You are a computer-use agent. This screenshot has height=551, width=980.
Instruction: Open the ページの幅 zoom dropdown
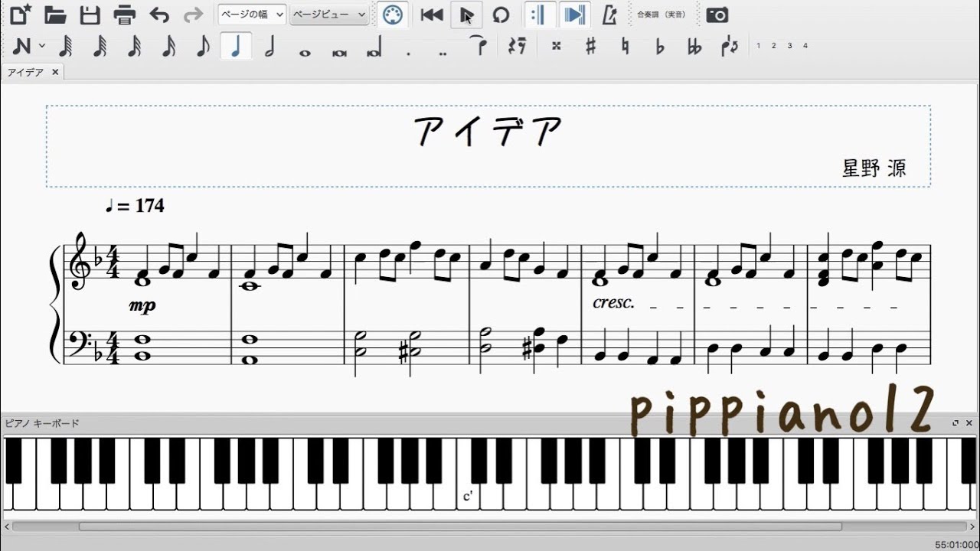click(252, 15)
